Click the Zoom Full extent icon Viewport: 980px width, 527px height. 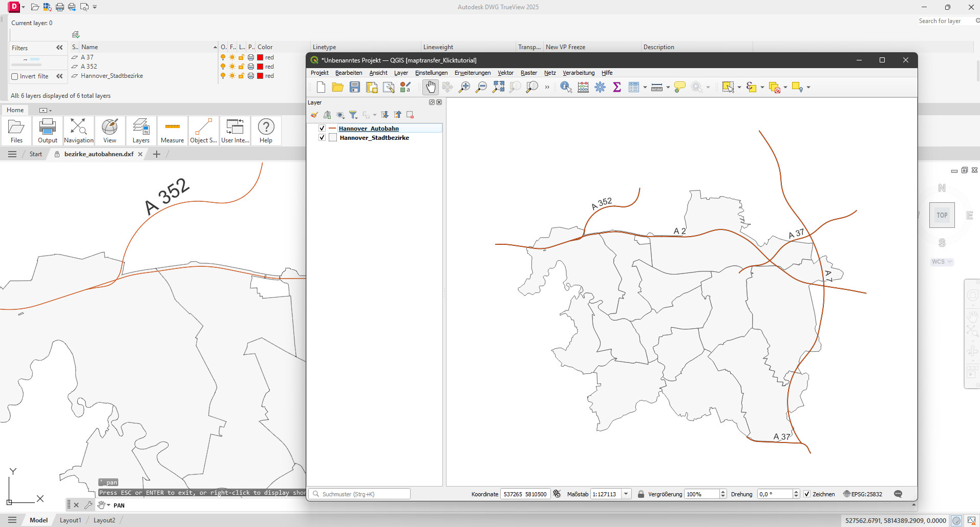pyautogui.click(x=498, y=87)
